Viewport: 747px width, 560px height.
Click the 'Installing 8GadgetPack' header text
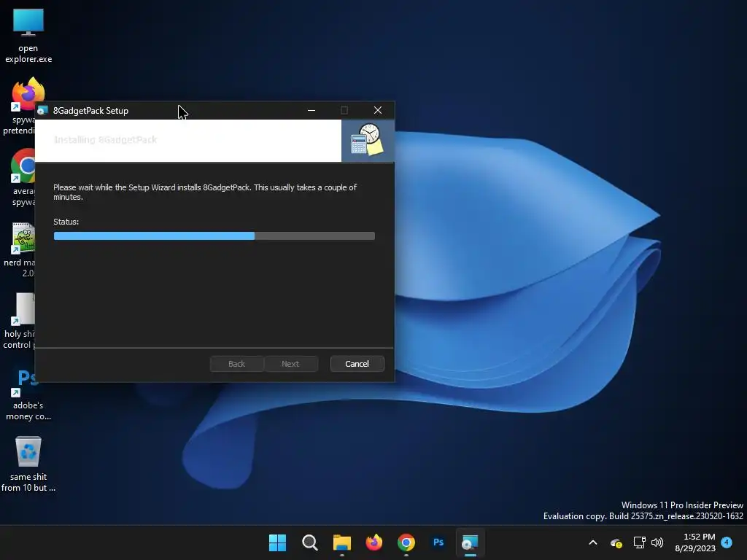tap(105, 139)
